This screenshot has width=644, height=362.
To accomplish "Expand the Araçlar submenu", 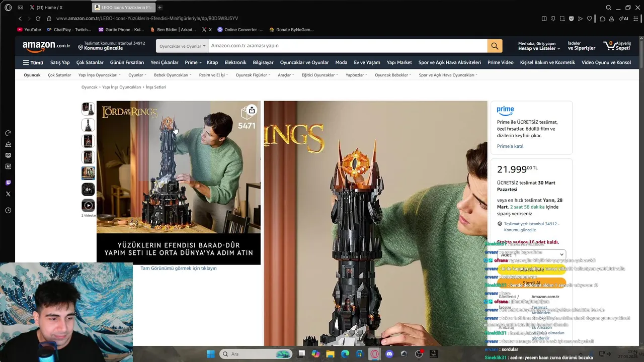I will point(286,75).
